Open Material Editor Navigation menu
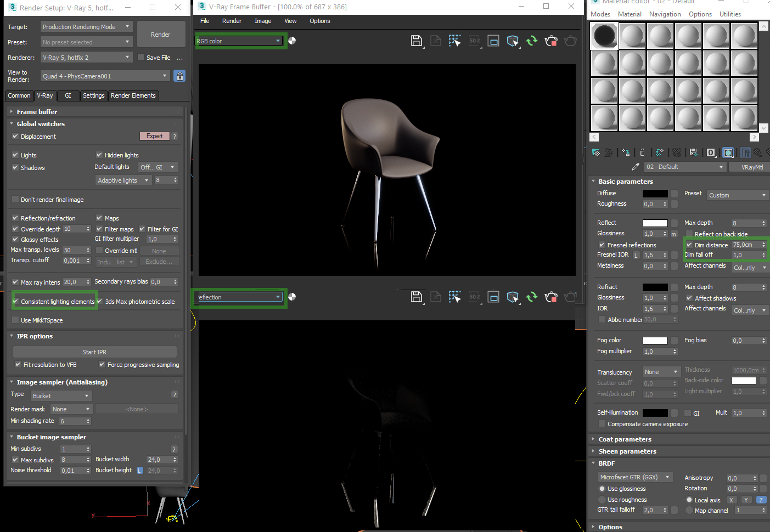The image size is (770, 532). point(665,14)
